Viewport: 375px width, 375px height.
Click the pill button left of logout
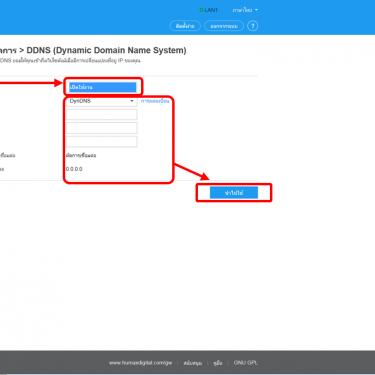(185, 26)
